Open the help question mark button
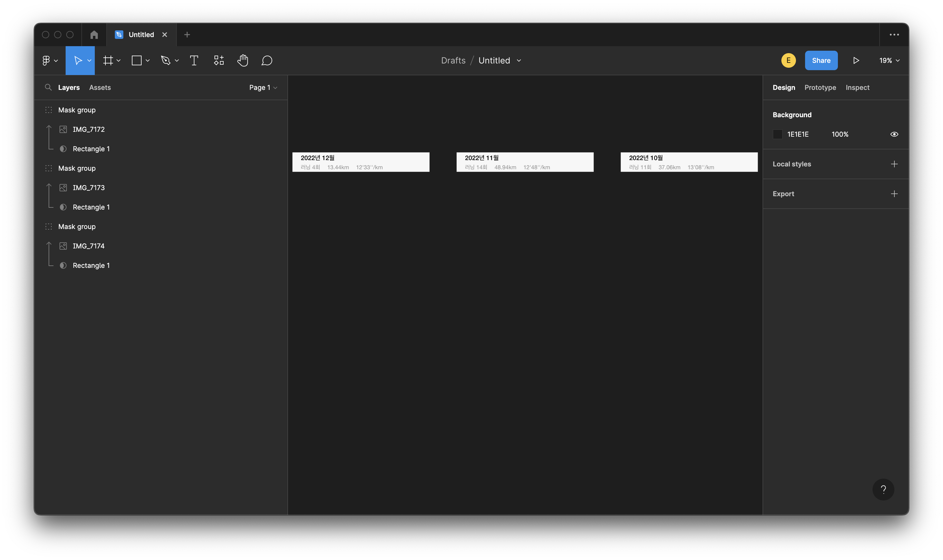 (883, 490)
